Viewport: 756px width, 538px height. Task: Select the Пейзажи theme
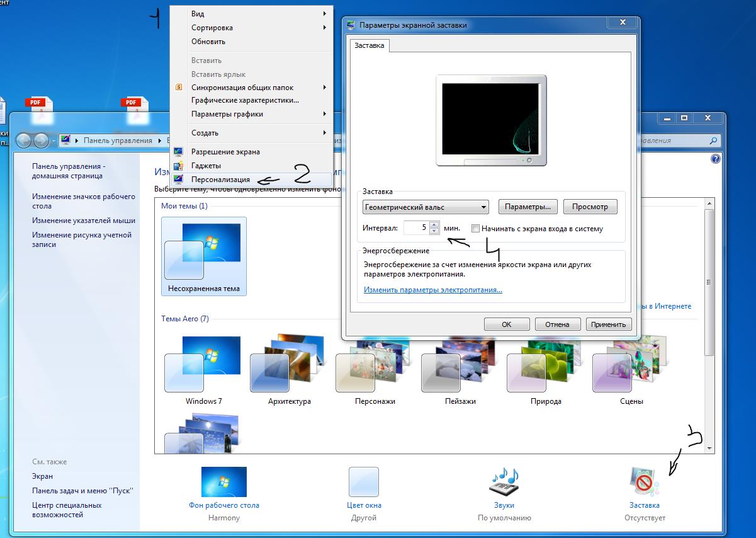(461, 370)
